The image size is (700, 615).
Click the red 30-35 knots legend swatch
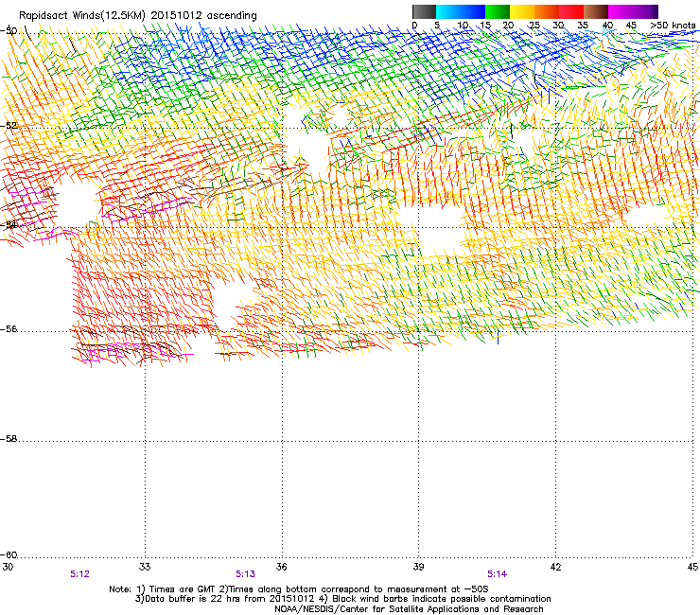tap(571, 11)
